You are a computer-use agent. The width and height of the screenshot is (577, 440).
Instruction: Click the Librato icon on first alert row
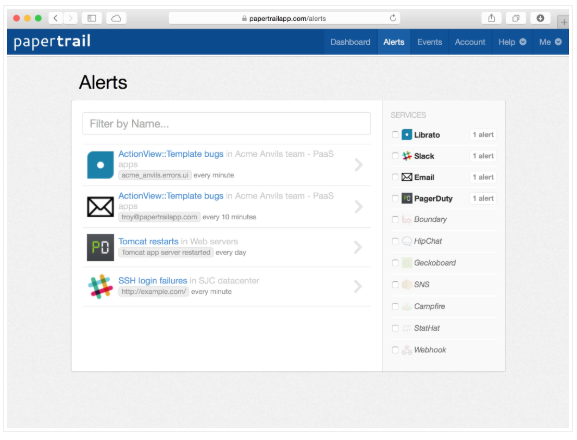(100, 165)
